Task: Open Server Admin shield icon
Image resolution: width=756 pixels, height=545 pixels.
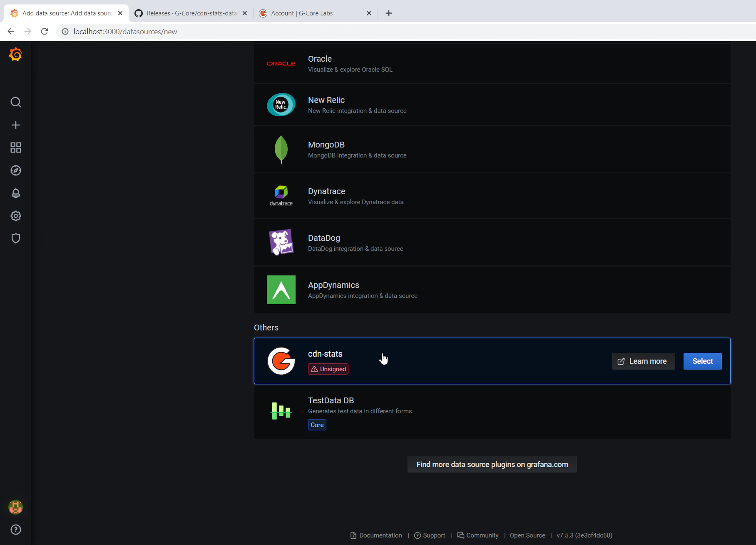Action: (x=15, y=238)
